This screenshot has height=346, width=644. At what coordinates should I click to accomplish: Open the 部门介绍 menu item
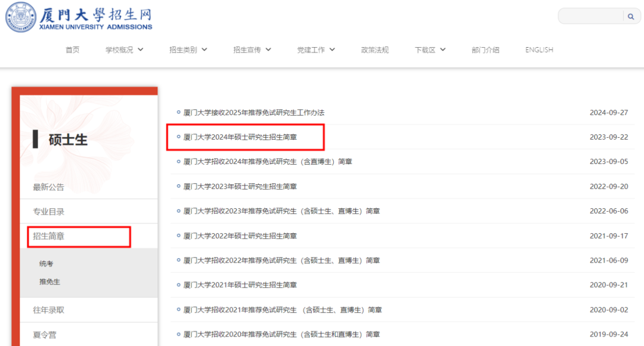485,50
